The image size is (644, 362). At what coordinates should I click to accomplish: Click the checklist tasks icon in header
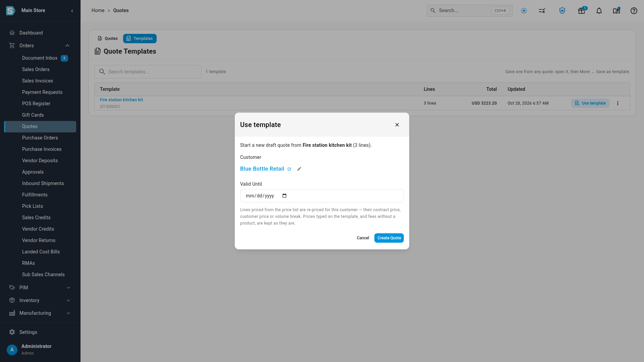coord(542,11)
